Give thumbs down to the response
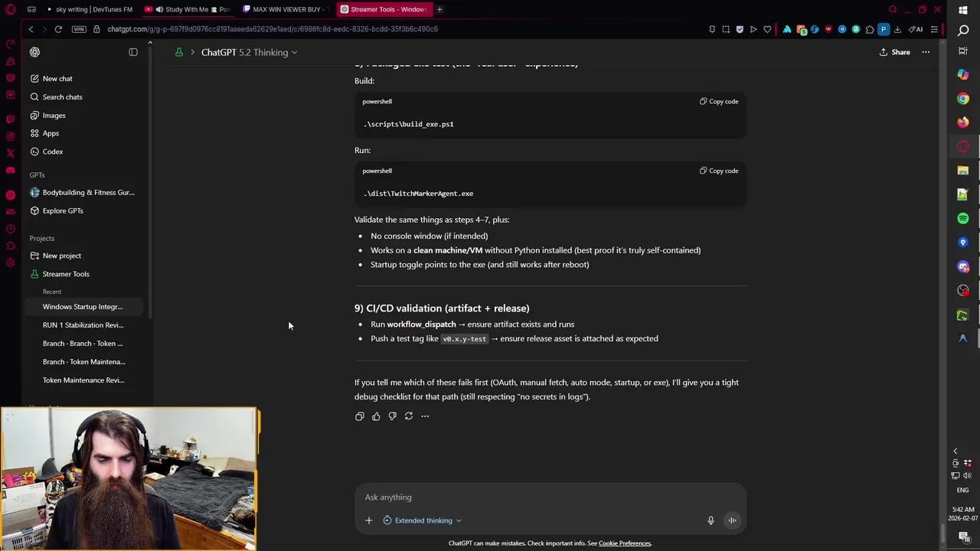Viewport: 980px width, 551px height. (x=392, y=416)
